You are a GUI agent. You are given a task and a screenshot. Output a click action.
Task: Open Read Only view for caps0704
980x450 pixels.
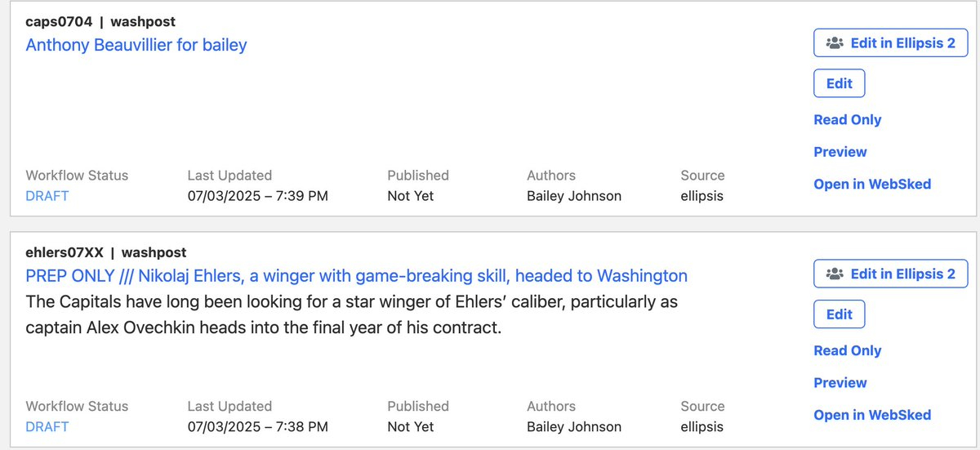(847, 120)
